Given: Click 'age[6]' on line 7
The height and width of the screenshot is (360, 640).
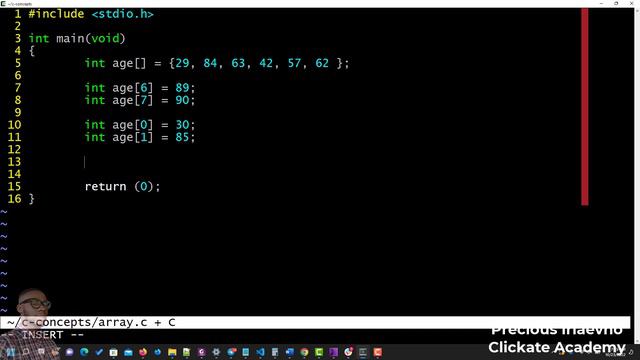Looking at the screenshot, I should (x=133, y=88).
